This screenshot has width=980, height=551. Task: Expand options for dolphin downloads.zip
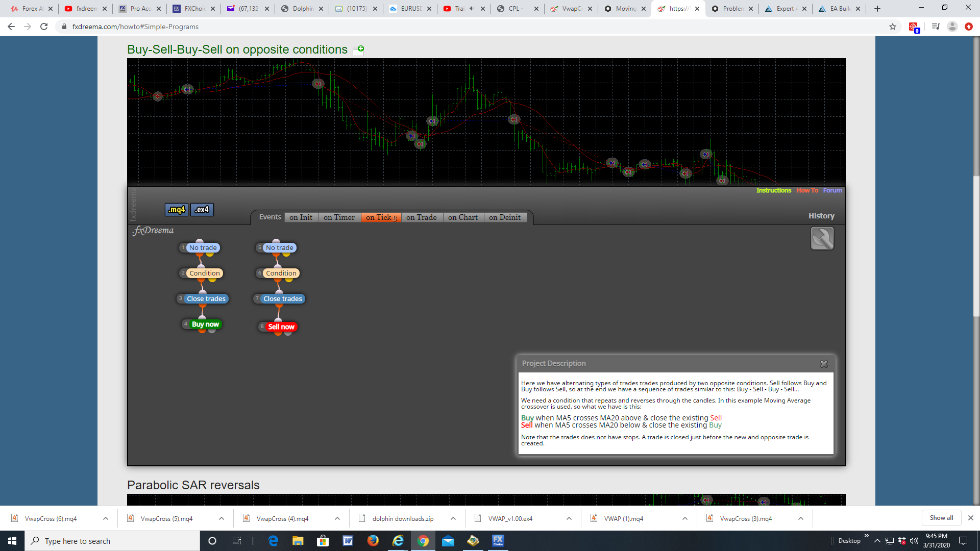[453, 519]
